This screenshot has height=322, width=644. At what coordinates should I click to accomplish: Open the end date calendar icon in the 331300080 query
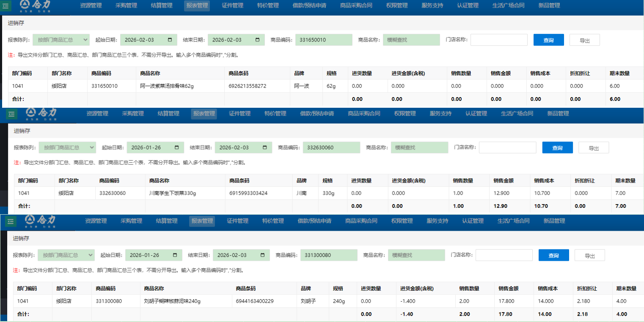tap(263, 255)
